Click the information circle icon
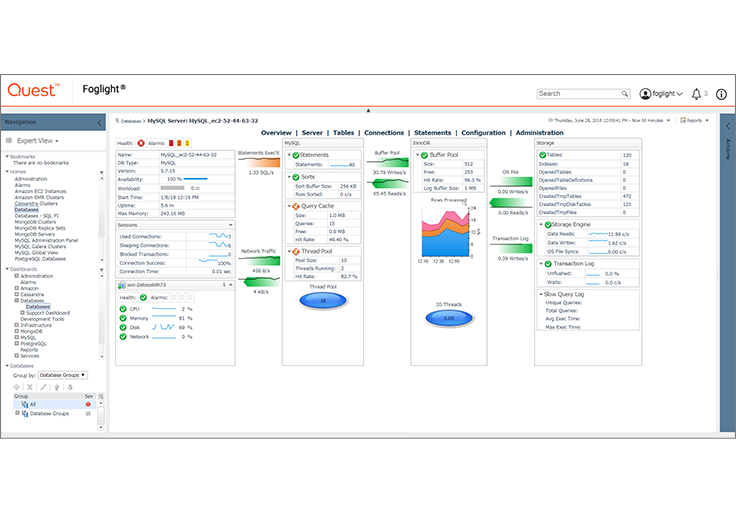 721,94
